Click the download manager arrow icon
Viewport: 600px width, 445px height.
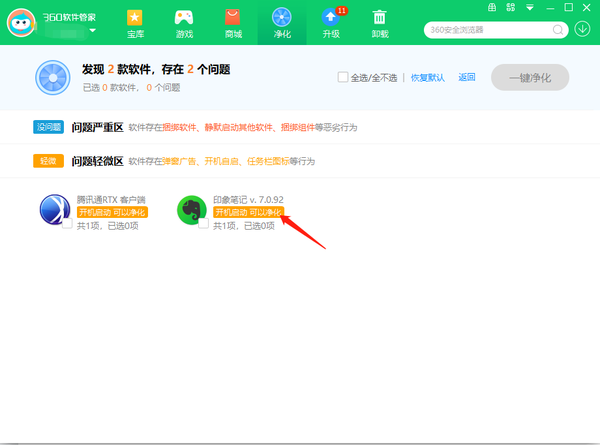(583, 29)
